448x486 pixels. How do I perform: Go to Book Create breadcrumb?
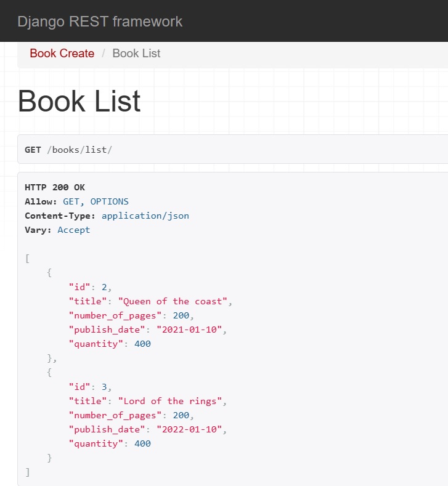click(62, 54)
